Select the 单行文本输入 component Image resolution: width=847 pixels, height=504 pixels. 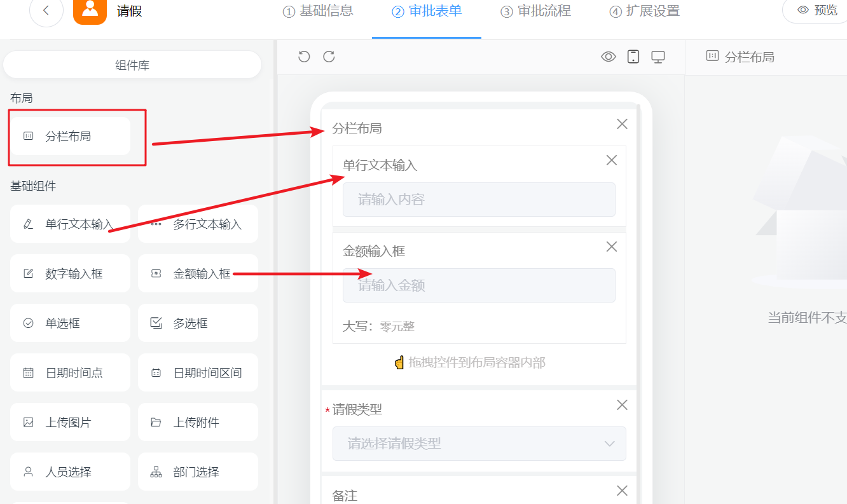tap(70, 224)
